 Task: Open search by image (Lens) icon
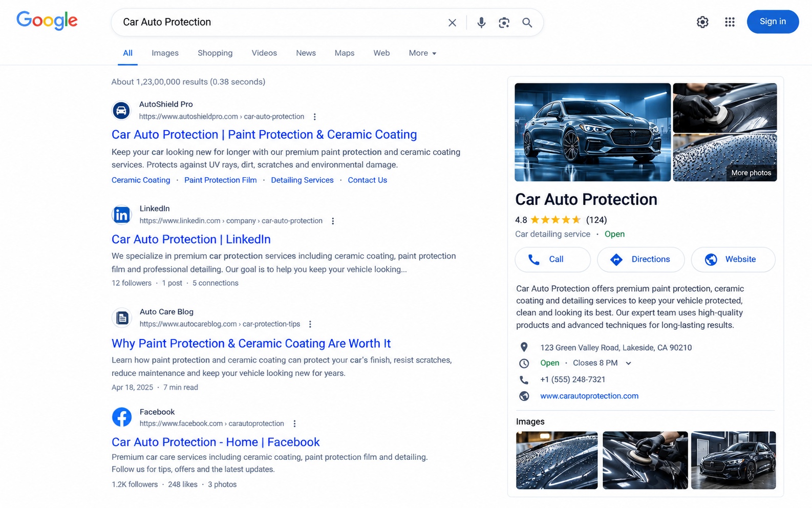point(504,23)
